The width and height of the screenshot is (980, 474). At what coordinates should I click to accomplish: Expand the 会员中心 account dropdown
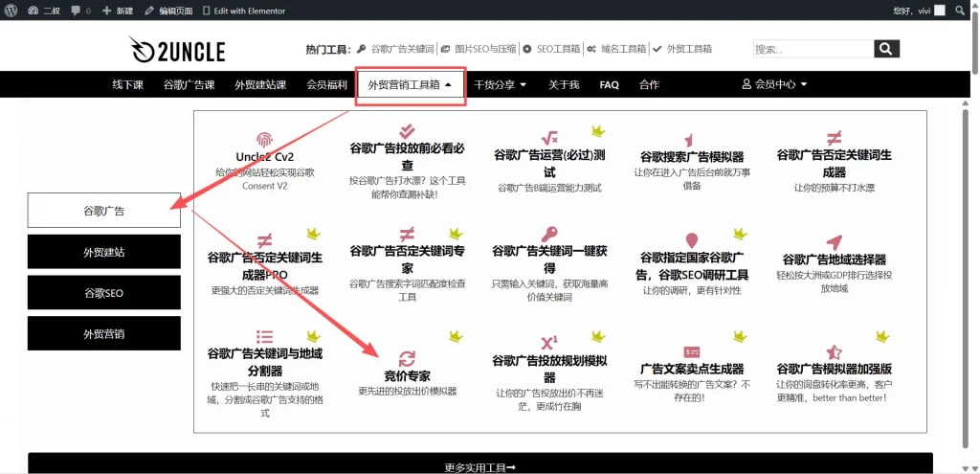point(774,85)
